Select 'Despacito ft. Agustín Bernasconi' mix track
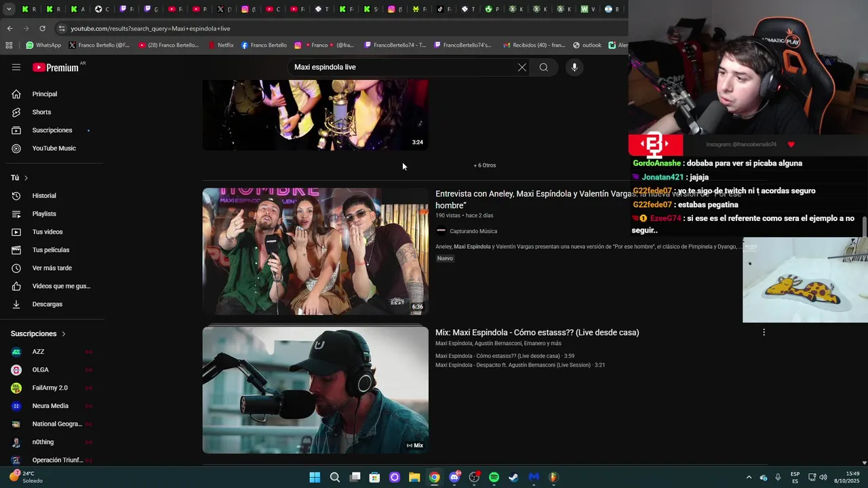868x488 pixels. (x=520, y=365)
